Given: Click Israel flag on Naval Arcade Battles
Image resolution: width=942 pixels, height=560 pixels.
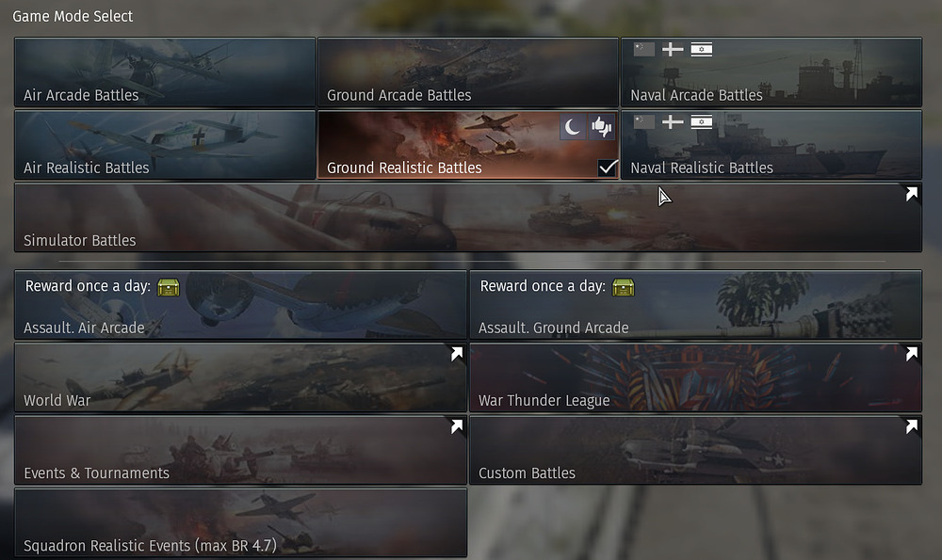Looking at the screenshot, I should [701, 49].
